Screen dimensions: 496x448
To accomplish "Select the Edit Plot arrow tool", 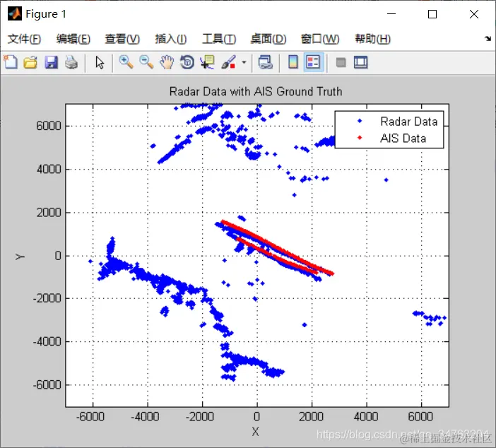I will tap(100, 62).
